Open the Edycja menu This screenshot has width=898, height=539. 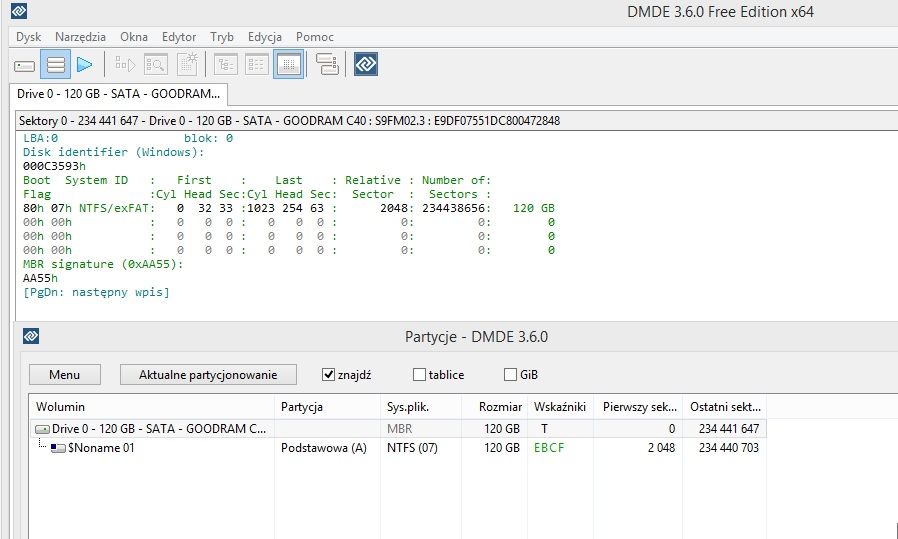pos(265,37)
